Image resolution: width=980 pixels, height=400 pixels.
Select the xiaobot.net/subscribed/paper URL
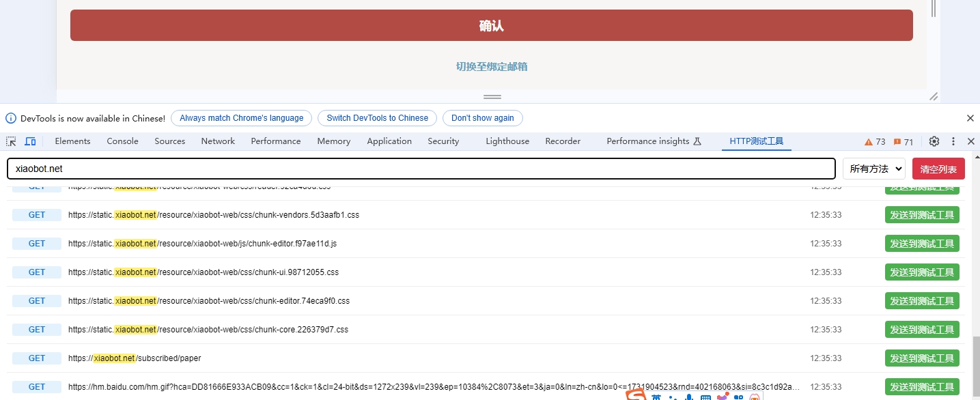[x=135, y=358]
